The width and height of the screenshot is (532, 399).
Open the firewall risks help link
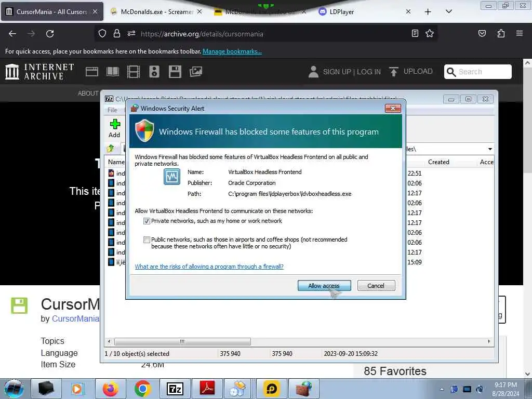click(209, 267)
